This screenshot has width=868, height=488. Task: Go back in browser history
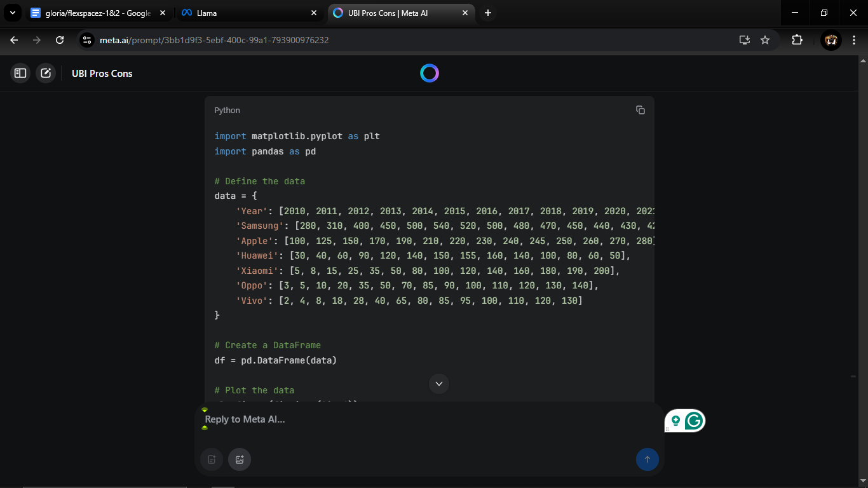14,40
